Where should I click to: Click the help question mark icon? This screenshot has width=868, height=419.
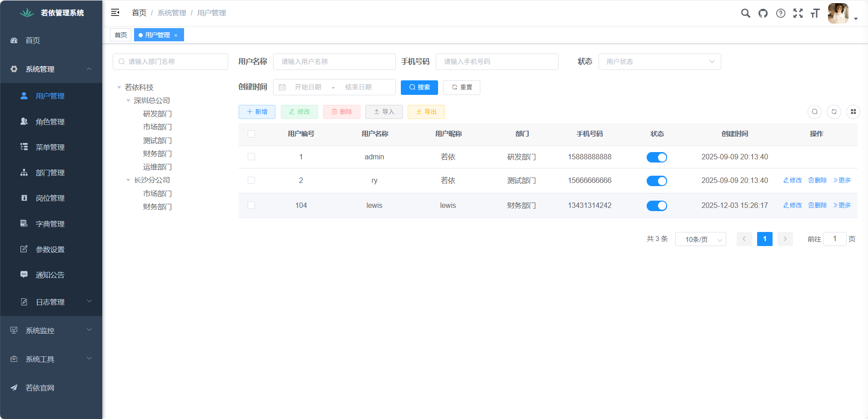click(781, 13)
